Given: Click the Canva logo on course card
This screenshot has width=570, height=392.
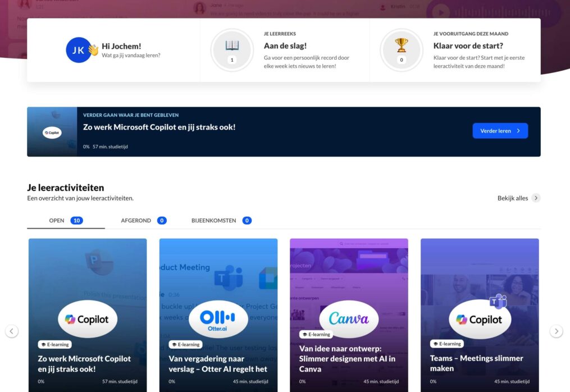Looking at the screenshot, I should pos(349,319).
